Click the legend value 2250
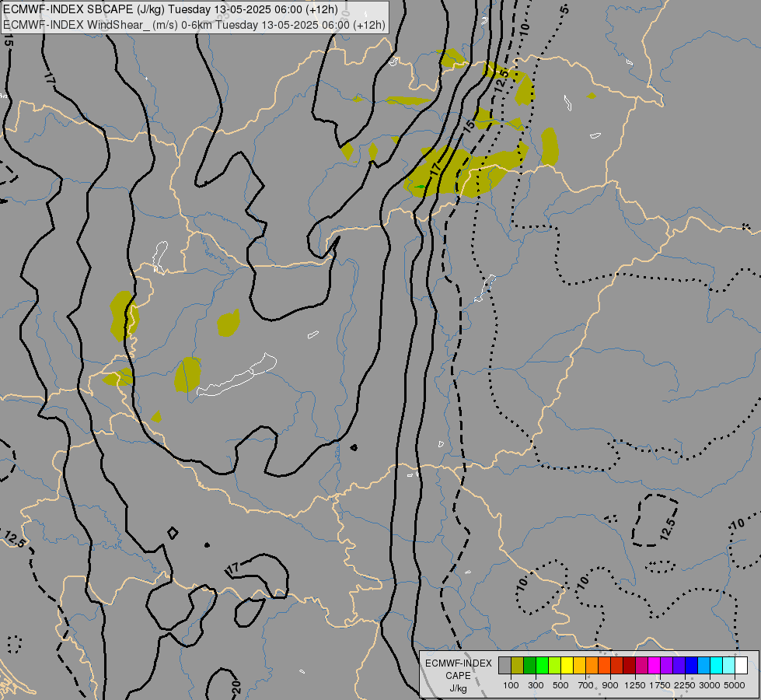Viewport: 761px width, 700px height. pyautogui.click(x=685, y=685)
